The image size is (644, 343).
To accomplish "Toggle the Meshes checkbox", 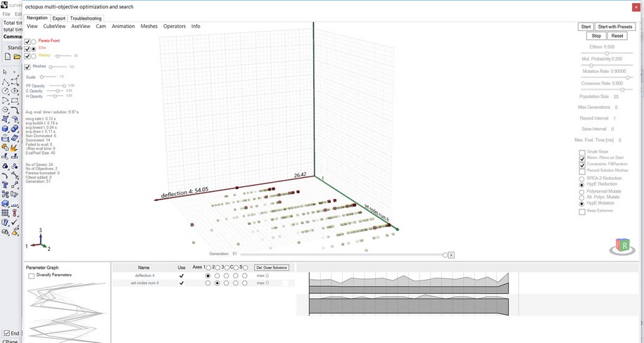I will click(27, 67).
